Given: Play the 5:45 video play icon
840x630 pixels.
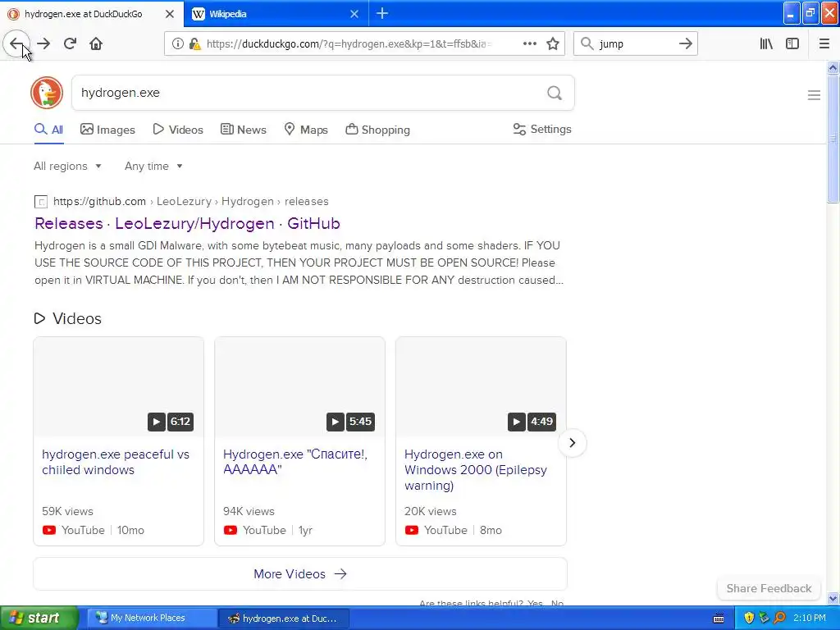Looking at the screenshot, I should [x=336, y=422].
